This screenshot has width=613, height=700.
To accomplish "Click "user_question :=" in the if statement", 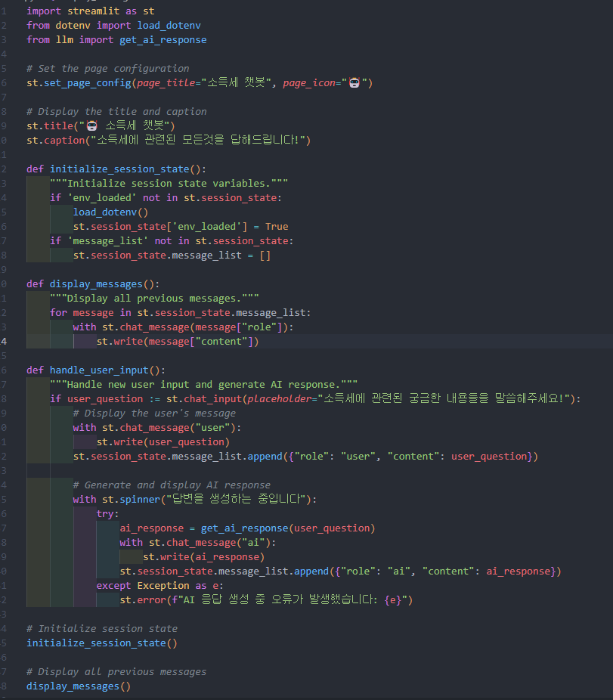I will pyautogui.click(x=114, y=398).
